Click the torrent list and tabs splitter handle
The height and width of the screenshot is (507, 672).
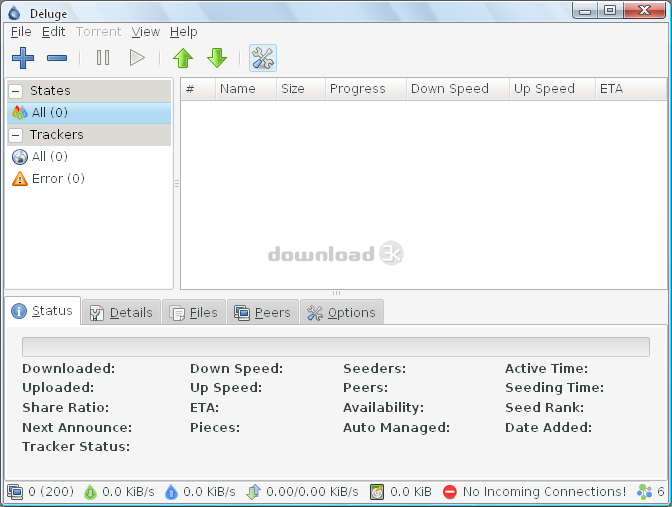coord(336,293)
